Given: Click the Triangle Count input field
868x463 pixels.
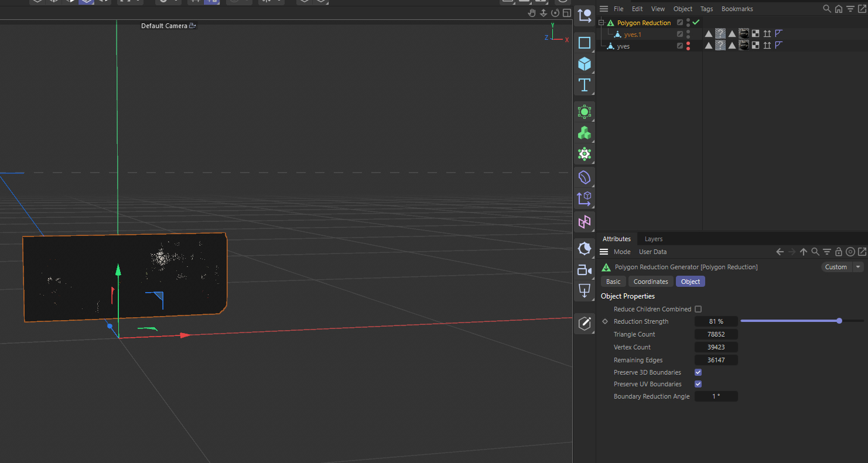Looking at the screenshot, I should [716, 334].
